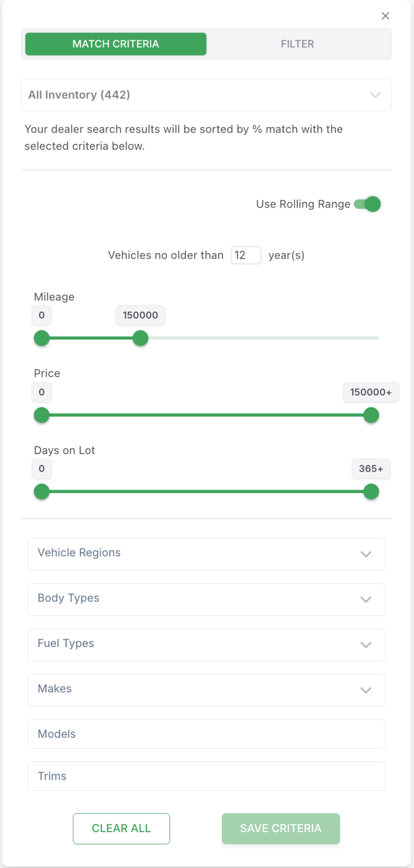The image size is (414, 868).
Task: Toggle the Use Rolling Range switch
Action: point(368,204)
